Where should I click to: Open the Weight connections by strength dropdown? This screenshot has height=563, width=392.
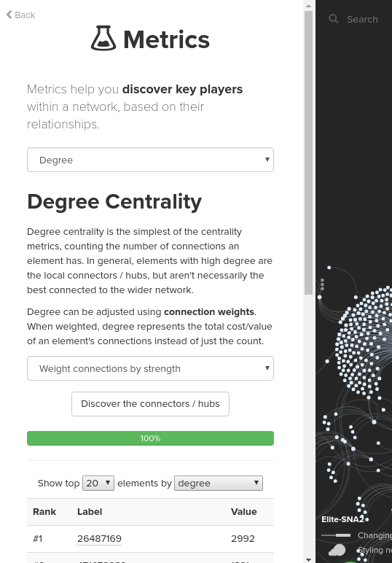(150, 368)
